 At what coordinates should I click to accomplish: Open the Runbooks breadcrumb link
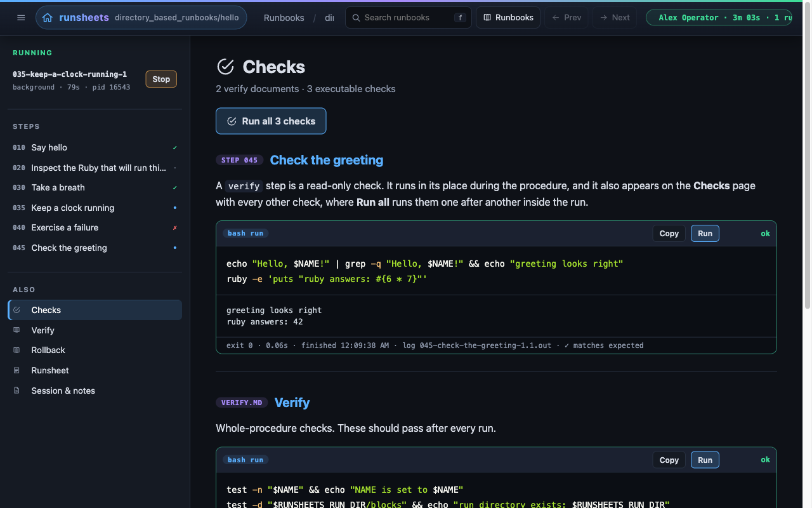pos(284,18)
